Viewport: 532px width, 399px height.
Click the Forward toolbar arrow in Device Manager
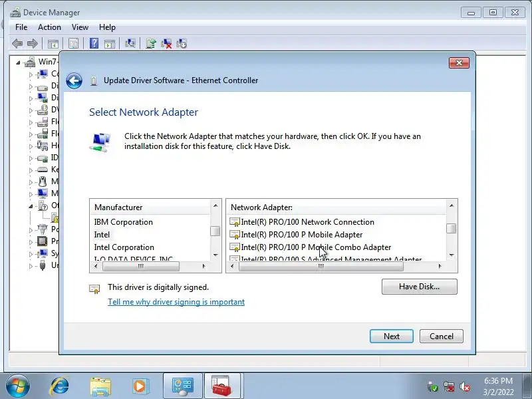[x=33, y=43]
